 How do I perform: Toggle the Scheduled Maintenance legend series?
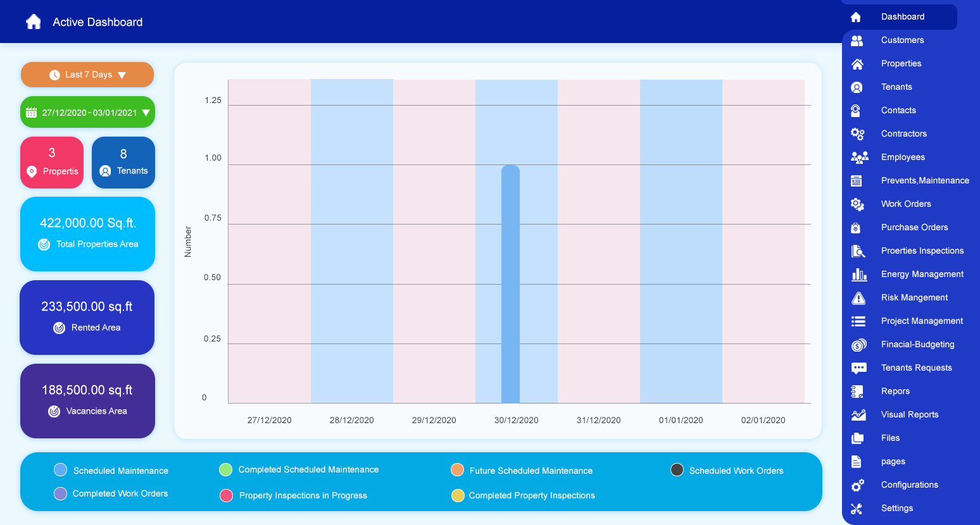61,470
